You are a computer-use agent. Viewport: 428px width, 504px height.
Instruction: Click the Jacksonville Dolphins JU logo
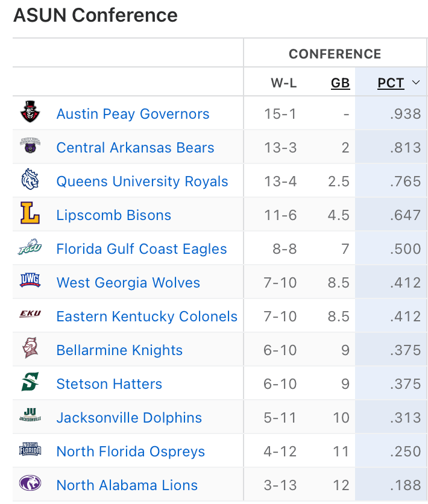tap(30, 416)
